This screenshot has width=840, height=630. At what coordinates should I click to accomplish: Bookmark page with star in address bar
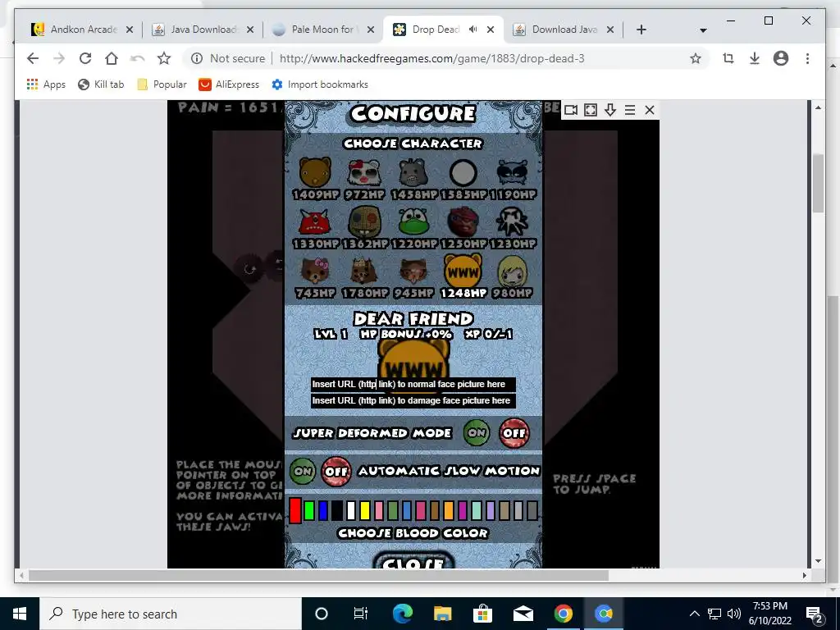point(696,58)
